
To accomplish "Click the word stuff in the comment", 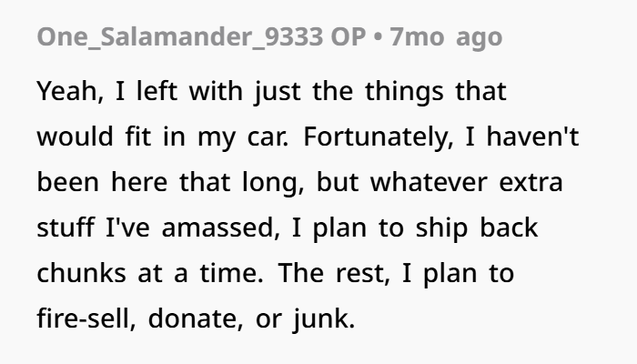I will pos(66,227).
